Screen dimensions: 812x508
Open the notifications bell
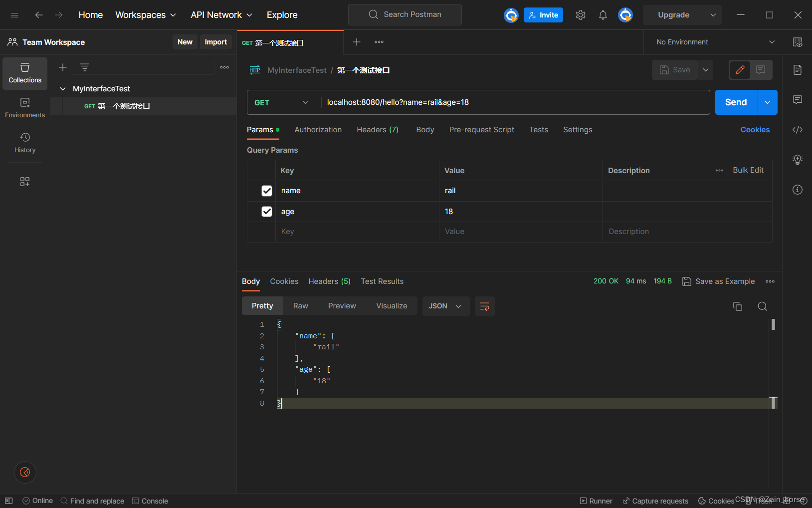[x=603, y=15]
